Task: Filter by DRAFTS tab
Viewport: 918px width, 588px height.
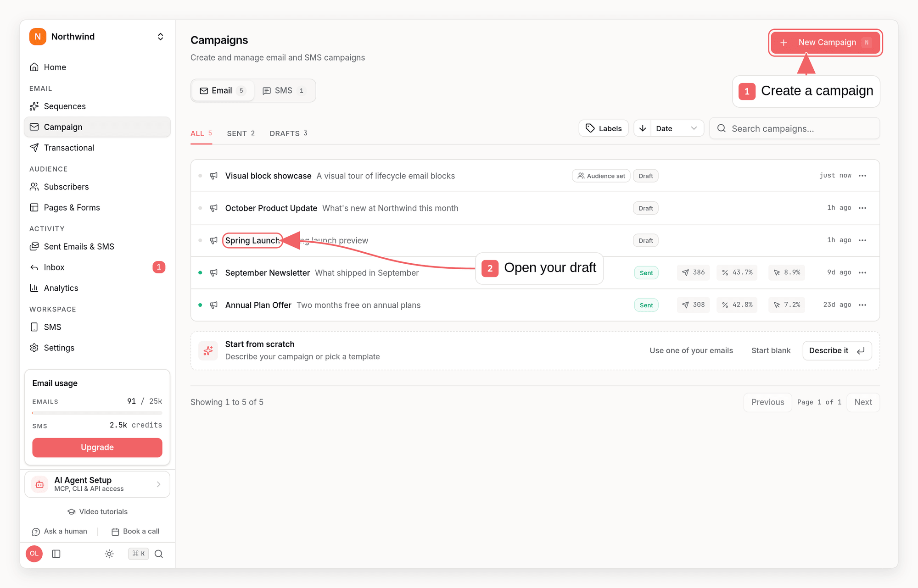Action: (288, 133)
